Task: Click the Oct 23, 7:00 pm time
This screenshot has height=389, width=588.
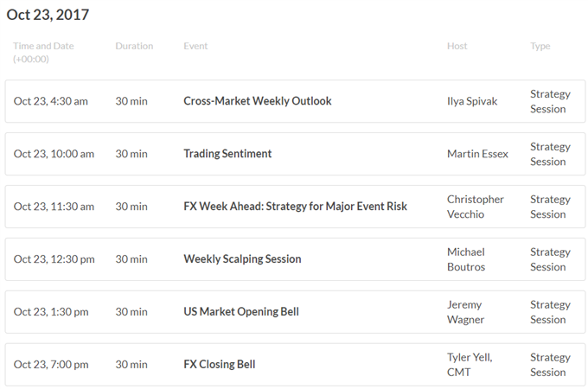Action: (x=51, y=365)
